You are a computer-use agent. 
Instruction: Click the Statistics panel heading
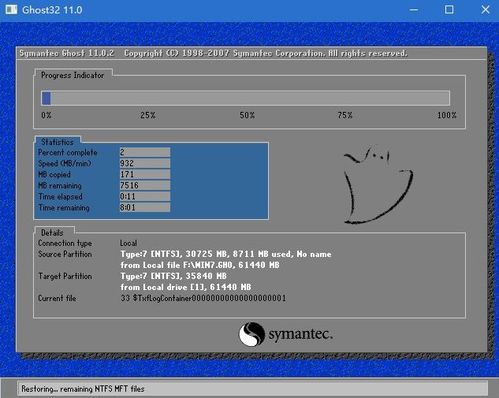(57, 142)
